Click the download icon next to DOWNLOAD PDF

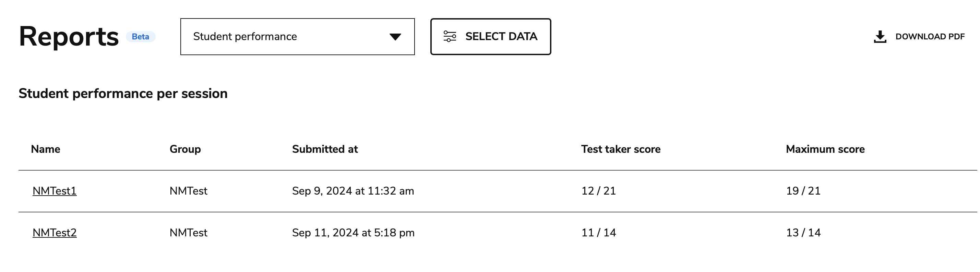click(881, 36)
